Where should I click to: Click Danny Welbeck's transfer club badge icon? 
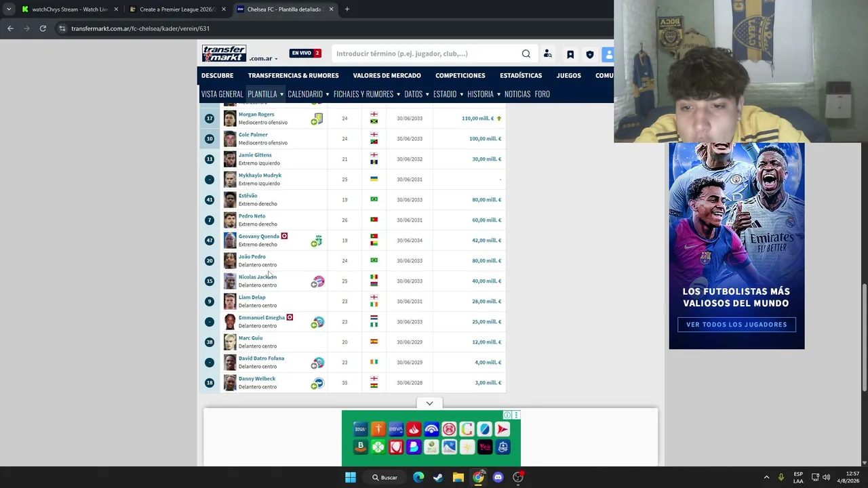[317, 383]
